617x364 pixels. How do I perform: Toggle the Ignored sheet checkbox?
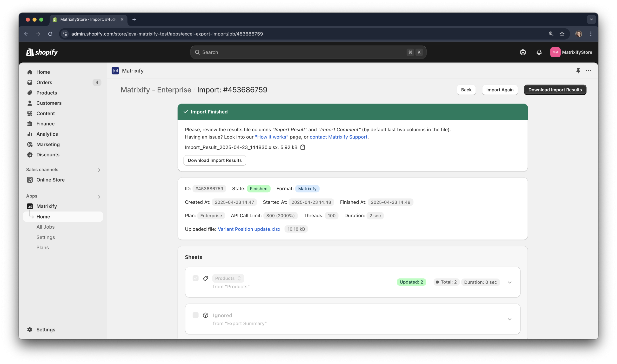[x=195, y=315]
